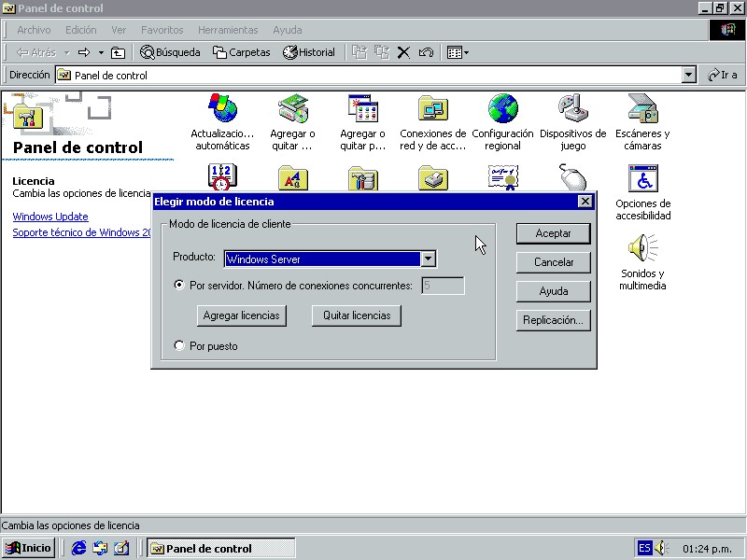Click Outlook Express quick launch icon
The height and width of the screenshot is (560, 747).
[x=100, y=548]
